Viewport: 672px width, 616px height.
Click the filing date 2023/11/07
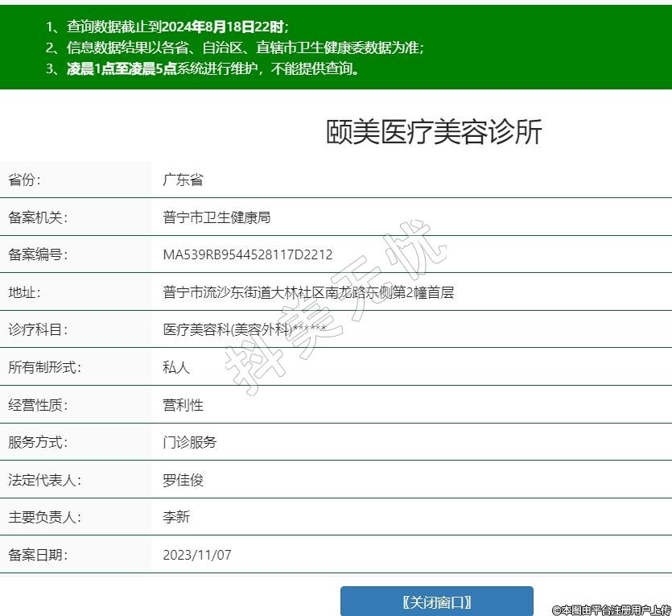[x=197, y=555]
